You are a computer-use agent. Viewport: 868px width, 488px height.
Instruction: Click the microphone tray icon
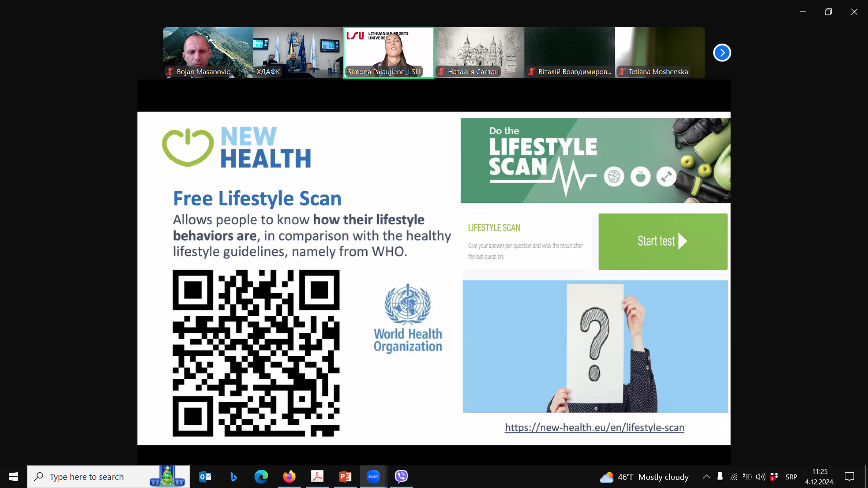click(x=720, y=477)
